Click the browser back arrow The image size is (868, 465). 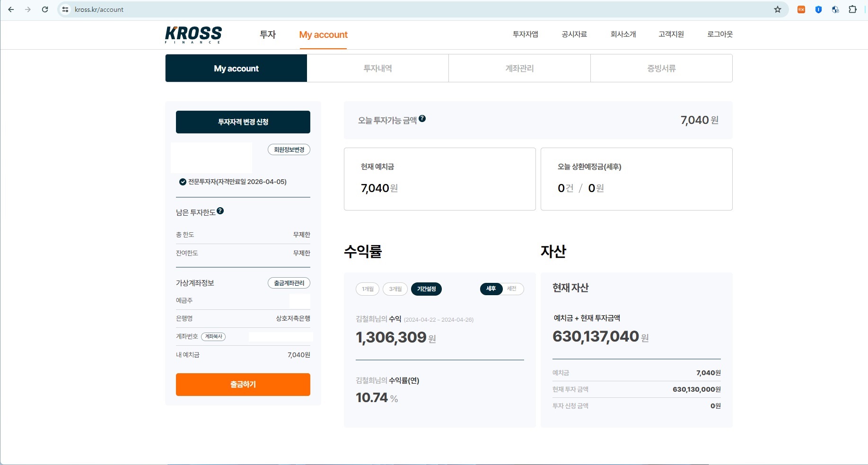coord(11,9)
